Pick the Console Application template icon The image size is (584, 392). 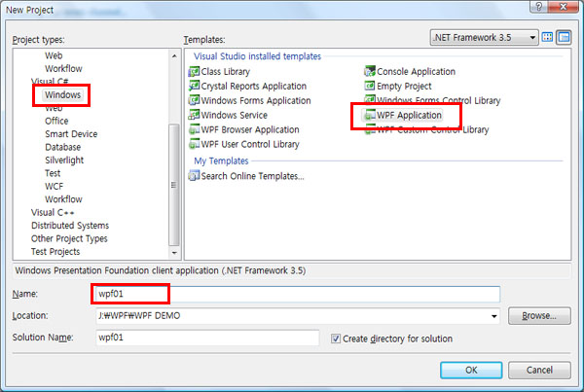(370, 71)
